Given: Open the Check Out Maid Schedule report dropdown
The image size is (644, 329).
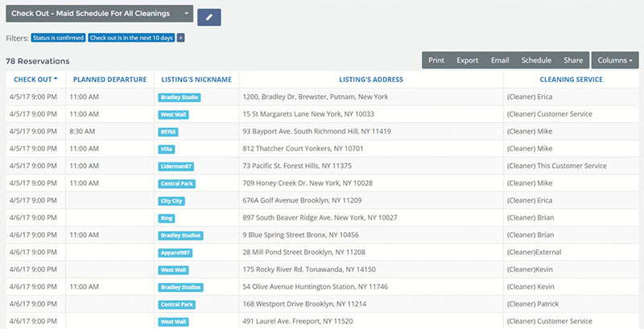Looking at the screenshot, I should [x=98, y=14].
